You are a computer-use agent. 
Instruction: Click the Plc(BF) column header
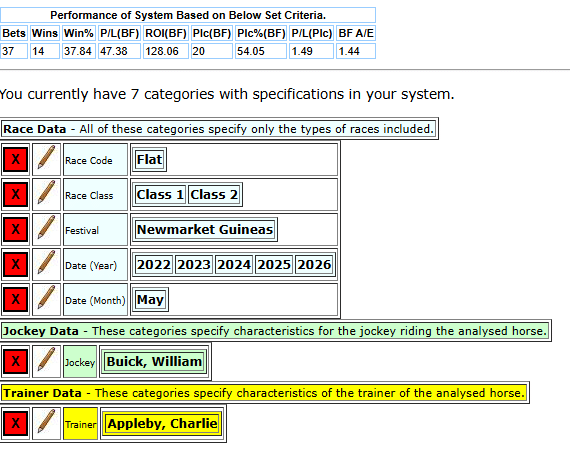pyautogui.click(x=212, y=33)
